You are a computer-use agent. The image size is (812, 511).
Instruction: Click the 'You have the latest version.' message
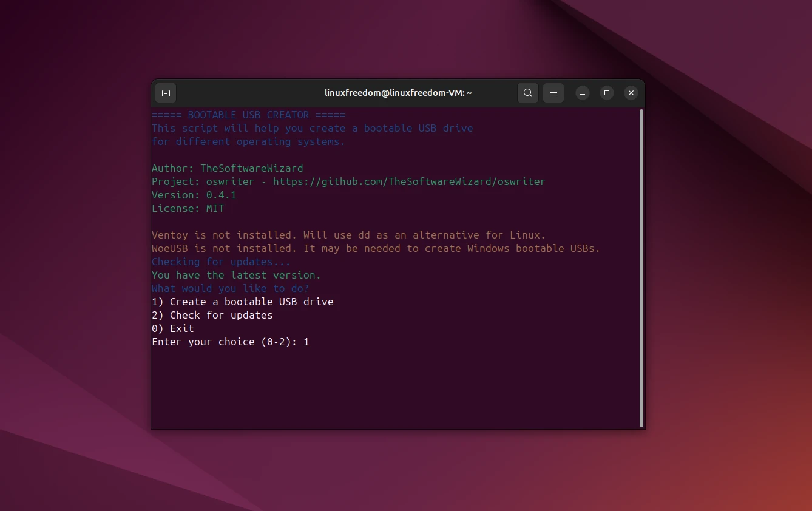[236, 275]
